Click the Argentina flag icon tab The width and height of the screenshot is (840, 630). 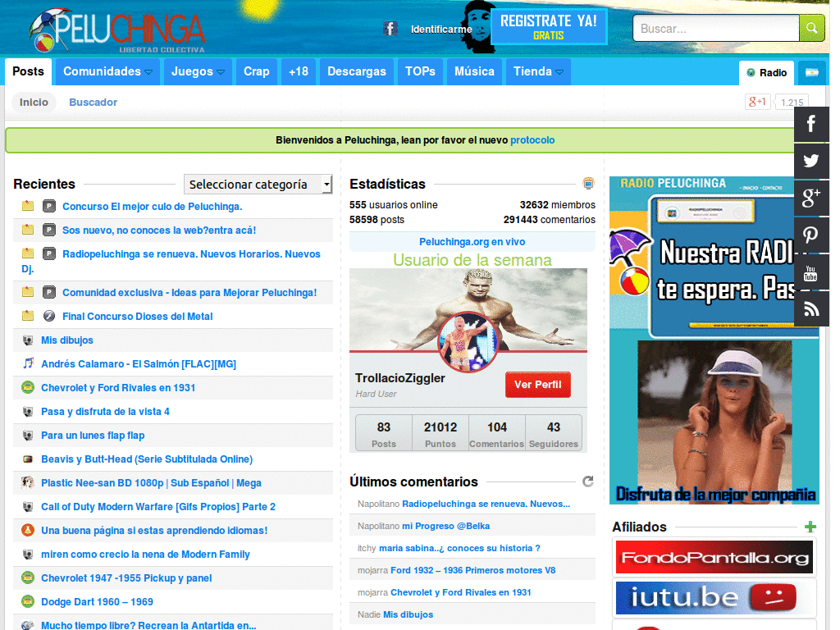pyautogui.click(x=811, y=72)
